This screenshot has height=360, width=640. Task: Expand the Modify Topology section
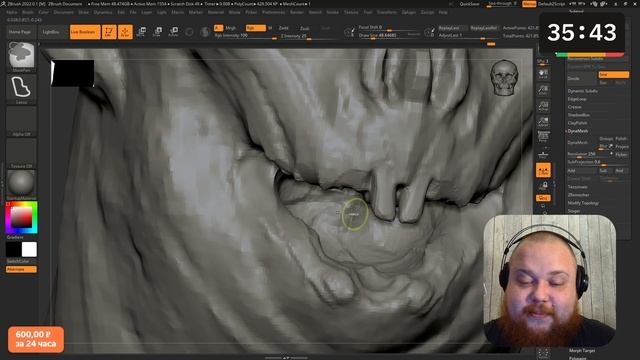pyautogui.click(x=583, y=203)
